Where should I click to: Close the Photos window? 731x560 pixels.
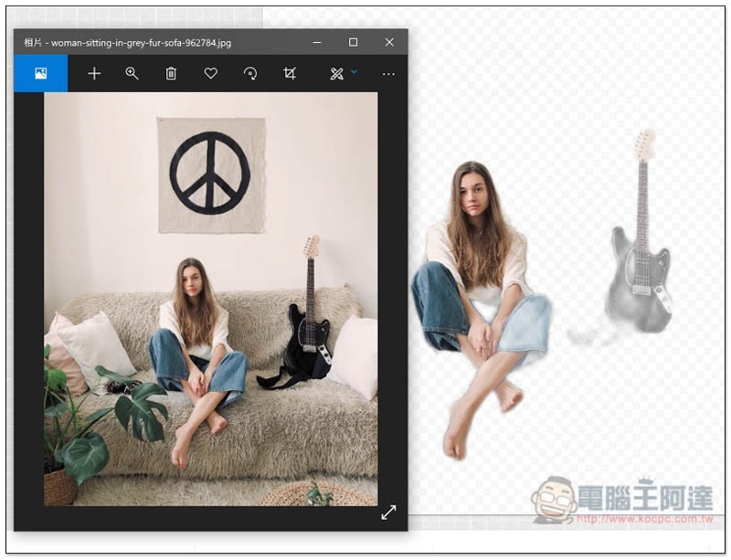click(x=389, y=42)
